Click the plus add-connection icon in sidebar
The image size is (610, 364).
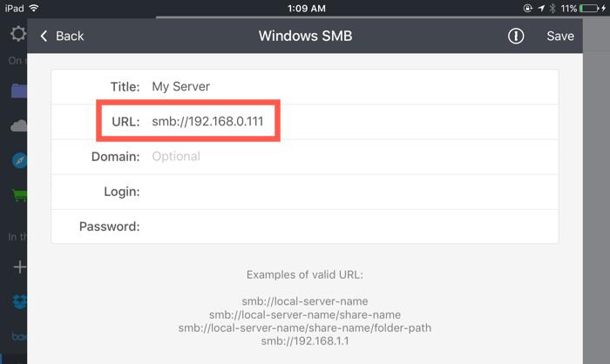tap(17, 266)
